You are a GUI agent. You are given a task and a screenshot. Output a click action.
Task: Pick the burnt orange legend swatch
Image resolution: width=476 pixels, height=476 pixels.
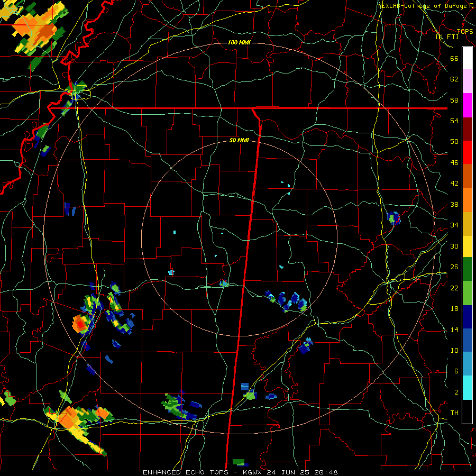click(467, 176)
